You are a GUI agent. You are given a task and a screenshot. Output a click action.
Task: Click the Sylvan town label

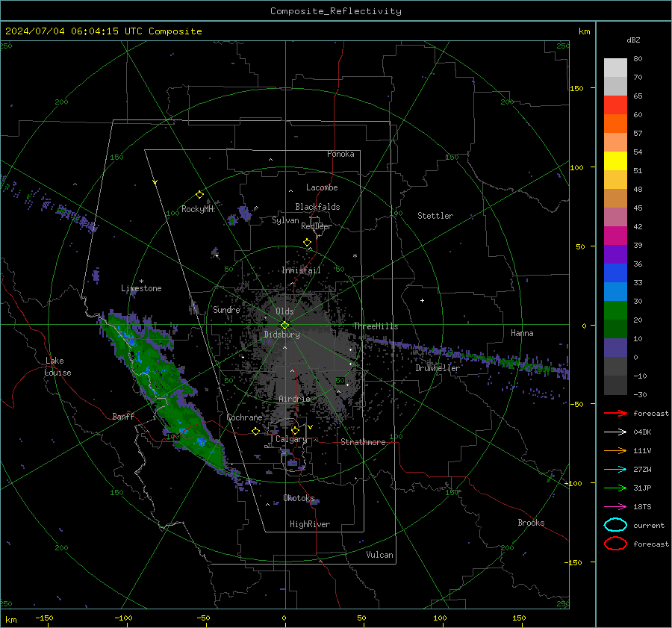(x=285, y=220)
